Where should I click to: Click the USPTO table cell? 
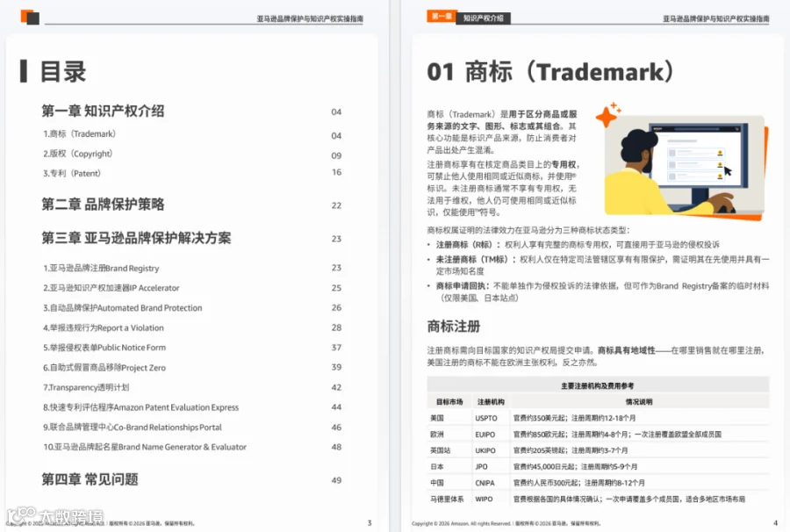click(x=486, y=418)
